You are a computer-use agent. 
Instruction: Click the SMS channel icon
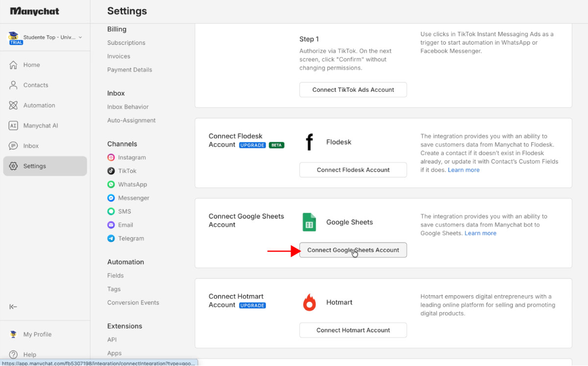(111, 211)
